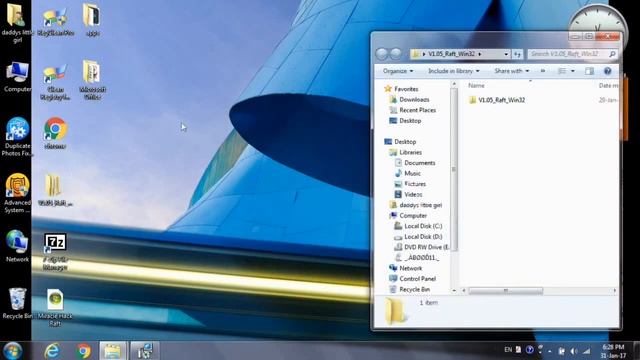
Task: Show more toolbar commands chevron
Action: point(543,71)
